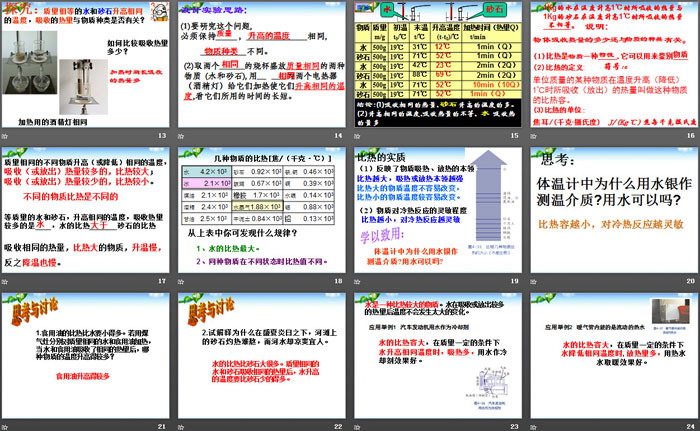
Task: Click slide number 16 label
Action: pos(691,135)
